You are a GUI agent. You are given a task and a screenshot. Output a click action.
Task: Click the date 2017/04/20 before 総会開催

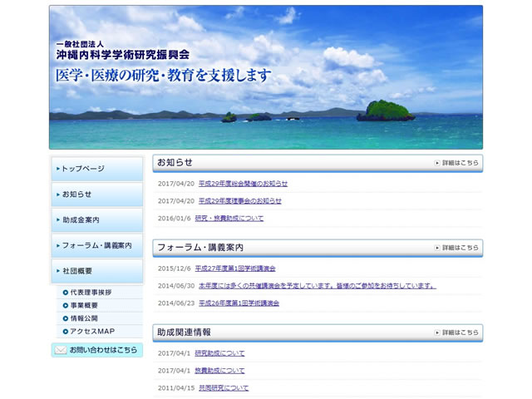click(176, 184)
